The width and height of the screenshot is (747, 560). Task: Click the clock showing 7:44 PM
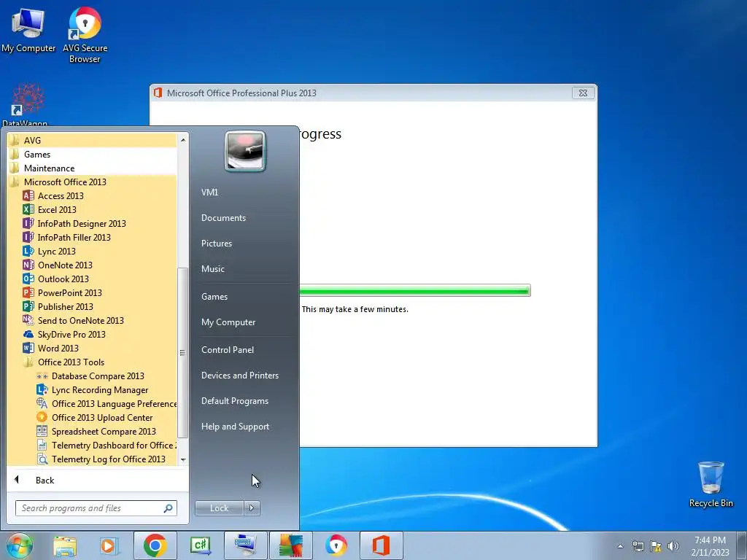pos(710,540)
